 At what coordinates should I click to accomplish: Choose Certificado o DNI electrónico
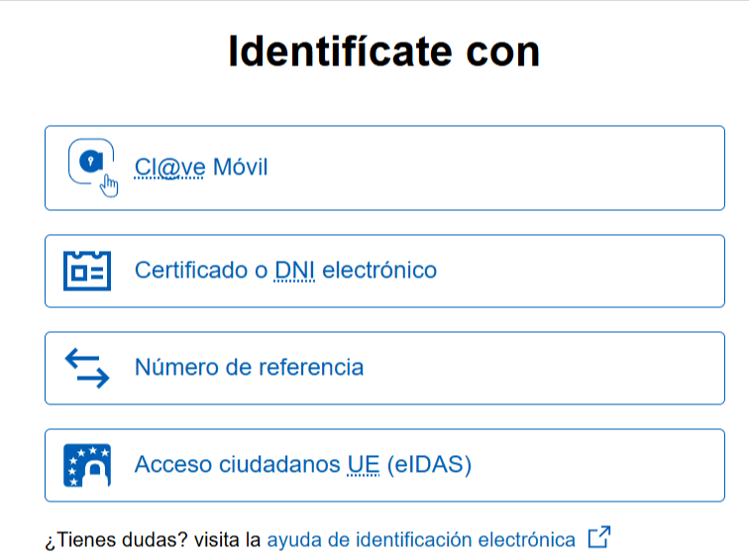[x=384, y=271]
